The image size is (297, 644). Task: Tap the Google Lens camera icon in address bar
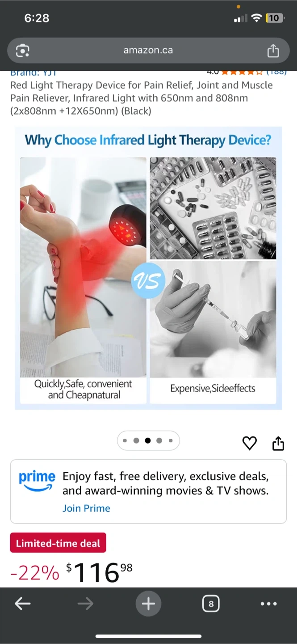(22, 51)
